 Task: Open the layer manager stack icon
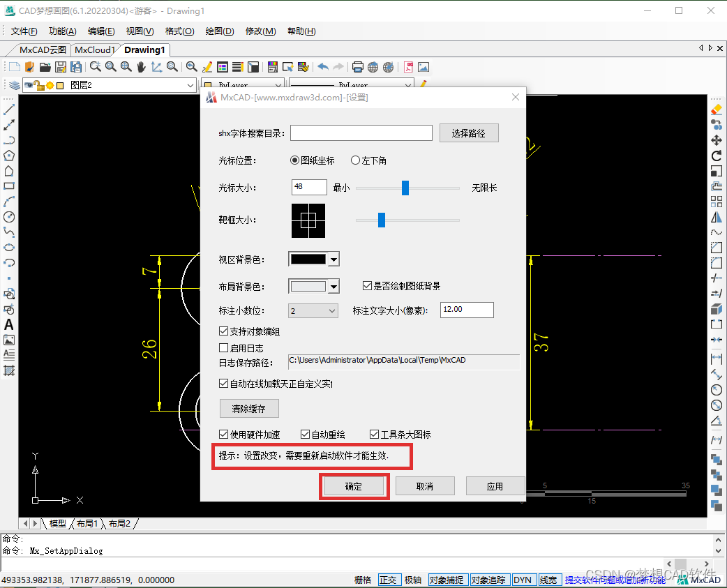pyautogui.click(x=15, y=85)
